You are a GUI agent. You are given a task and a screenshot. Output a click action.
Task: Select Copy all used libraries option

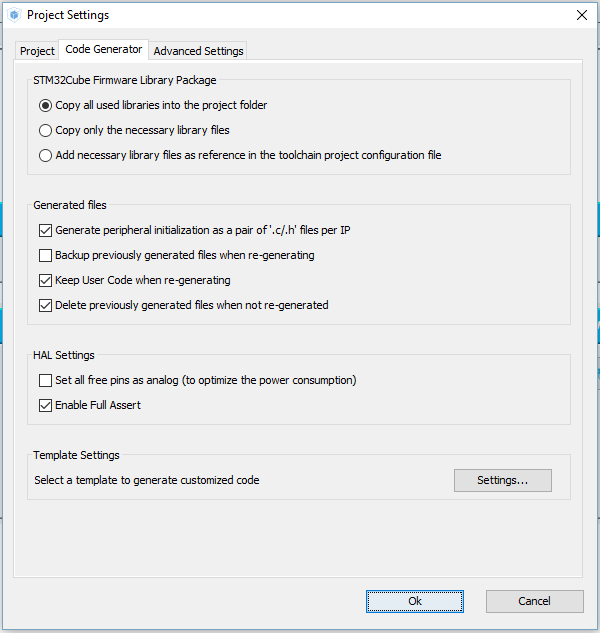[45, 105]
